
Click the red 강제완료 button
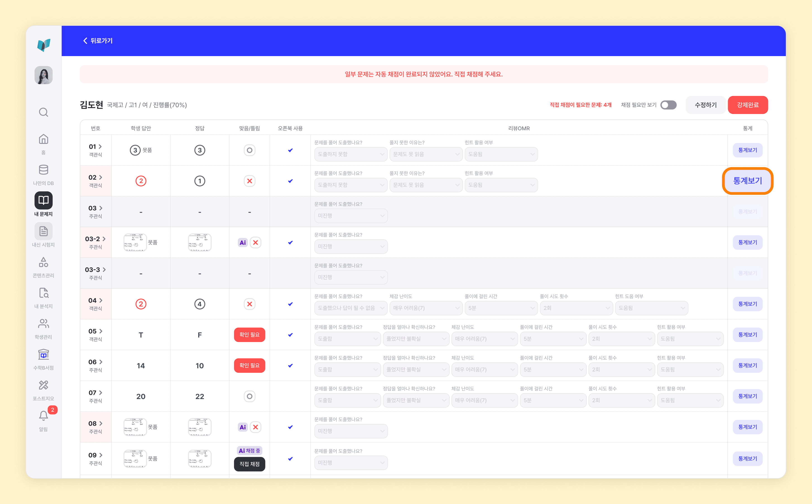[x=748, y=105]
